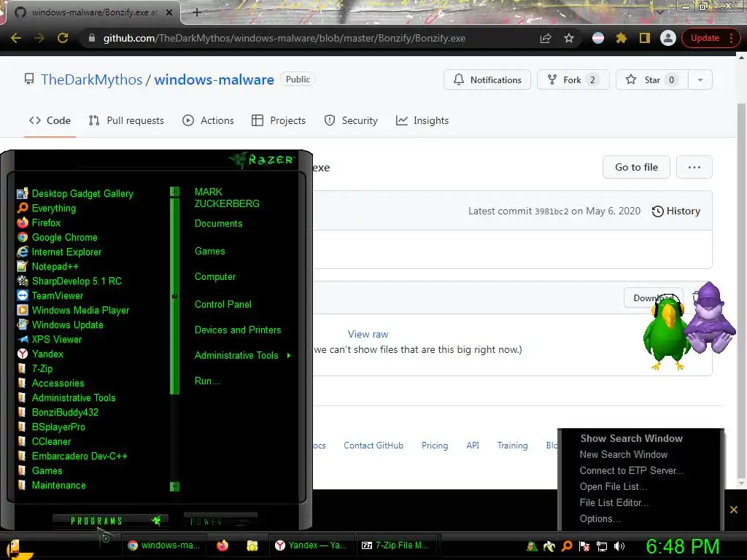Open MARK ZUCKERBERG user folder
Viewport: 747px width, 560px height.
[x=227, y=198]
